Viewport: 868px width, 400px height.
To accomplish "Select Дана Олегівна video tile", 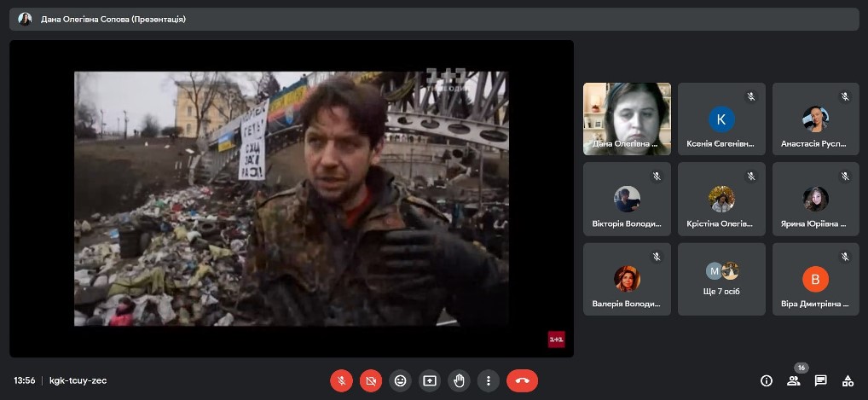I will point(627,119).
